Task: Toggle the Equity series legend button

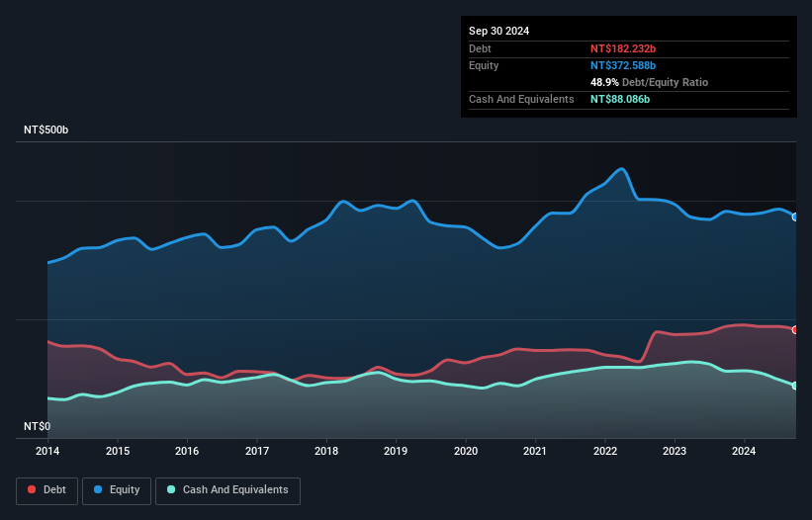Action: (117, 490)
